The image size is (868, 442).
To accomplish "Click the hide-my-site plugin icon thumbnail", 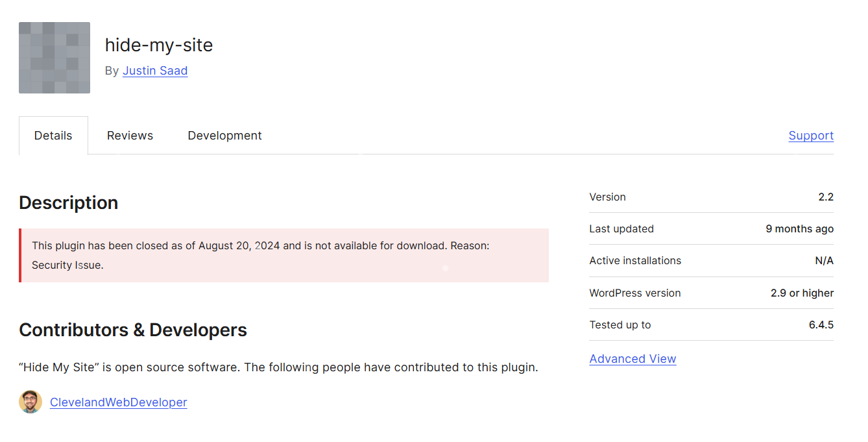I will tap(54, 58).
